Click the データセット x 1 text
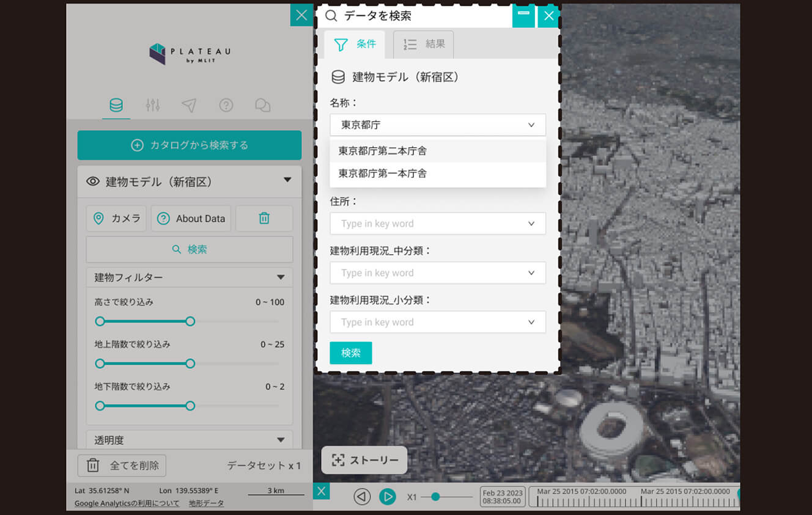Viewport: 812px width, 515px height. click(x=264, y=466)
